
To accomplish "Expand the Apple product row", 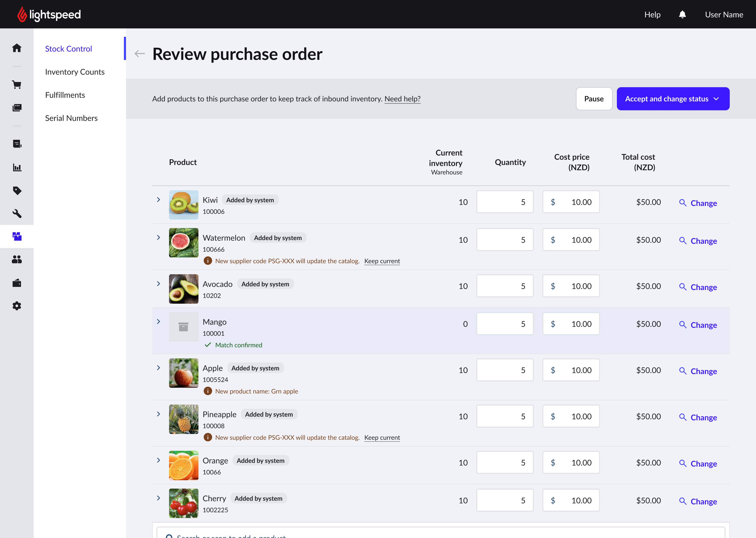I will tap(159, 368).
